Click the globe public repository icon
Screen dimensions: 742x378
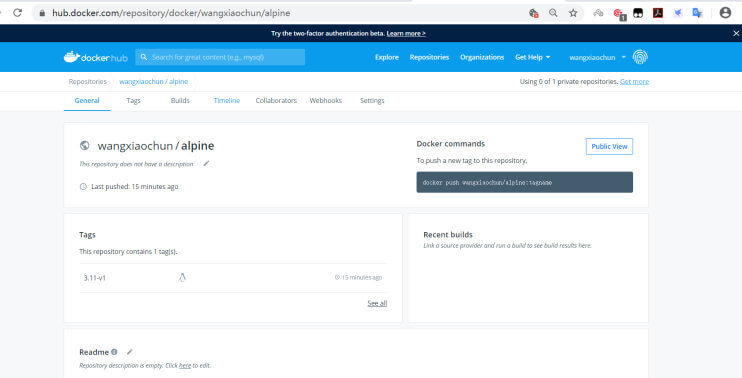(85, 146)
